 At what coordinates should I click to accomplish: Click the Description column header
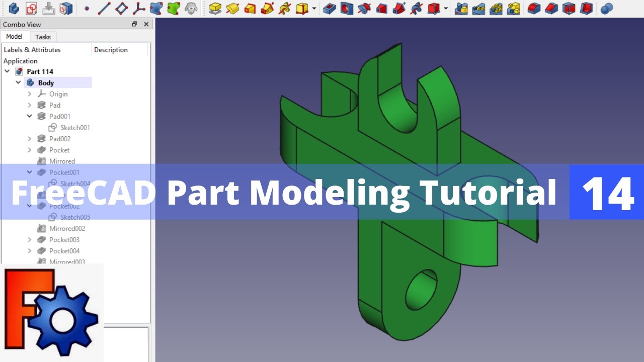[111, 50]
